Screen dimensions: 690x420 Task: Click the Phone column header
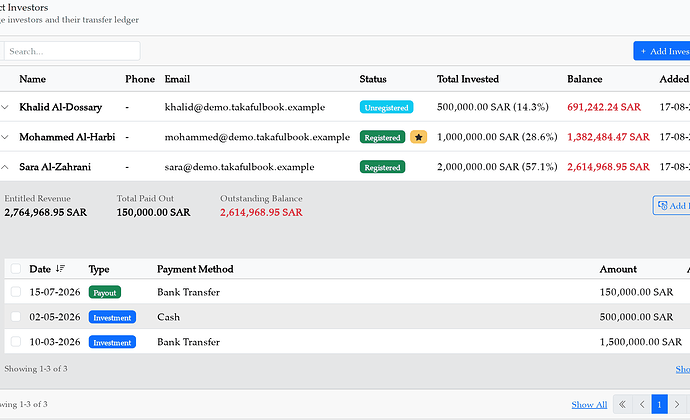140,79
